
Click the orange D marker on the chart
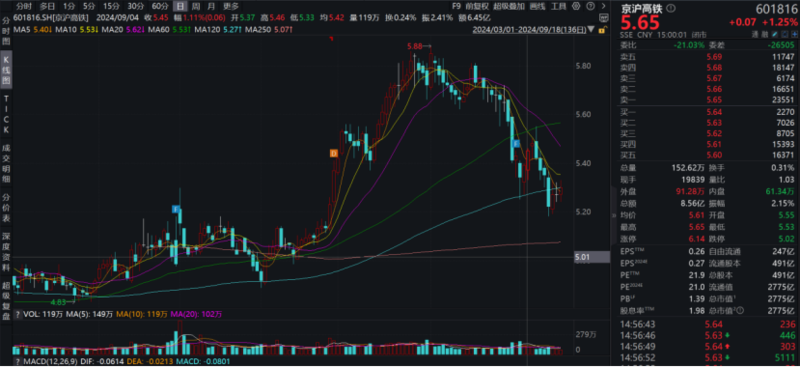pos(334,153)
